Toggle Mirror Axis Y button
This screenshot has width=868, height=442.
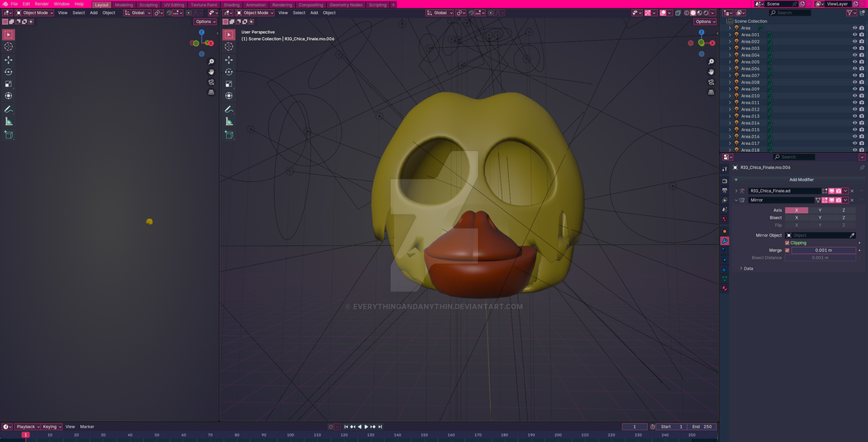tap(820, 210)
